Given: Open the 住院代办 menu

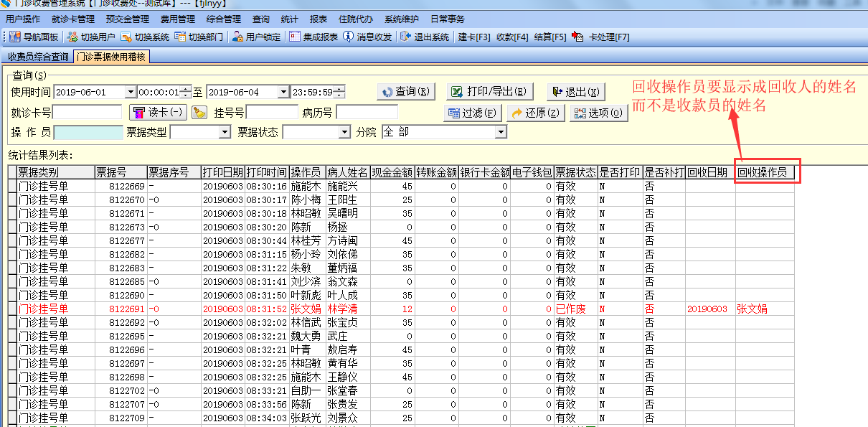Looking at the screenshot, I should pyautogui.click(x=356, y=19).
